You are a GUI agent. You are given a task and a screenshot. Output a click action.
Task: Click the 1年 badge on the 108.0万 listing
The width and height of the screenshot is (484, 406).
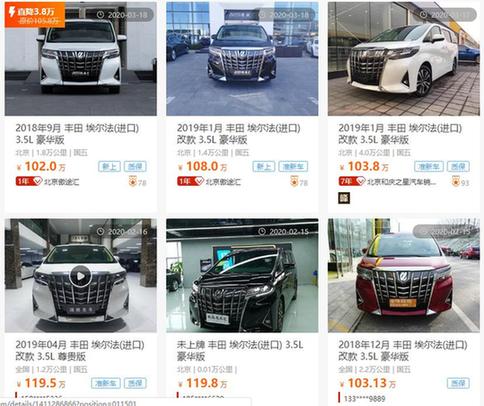point(190,181)
